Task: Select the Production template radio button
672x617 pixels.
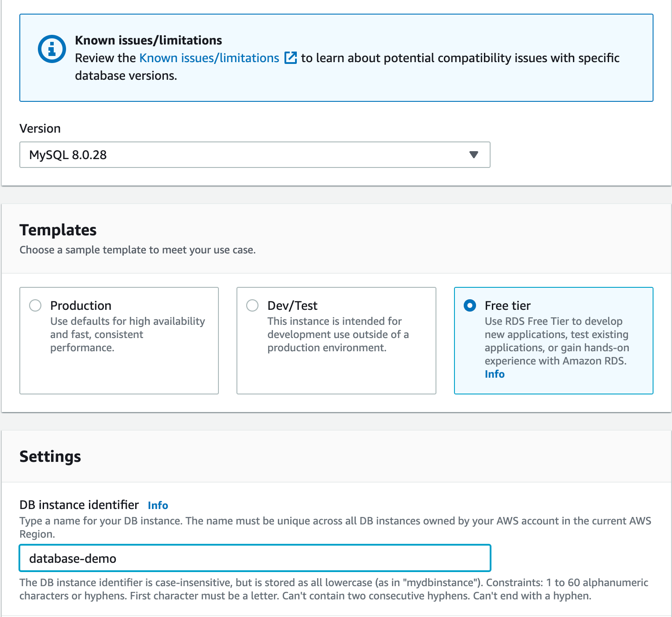Action: pyautogui.click(x=35, y=305)
